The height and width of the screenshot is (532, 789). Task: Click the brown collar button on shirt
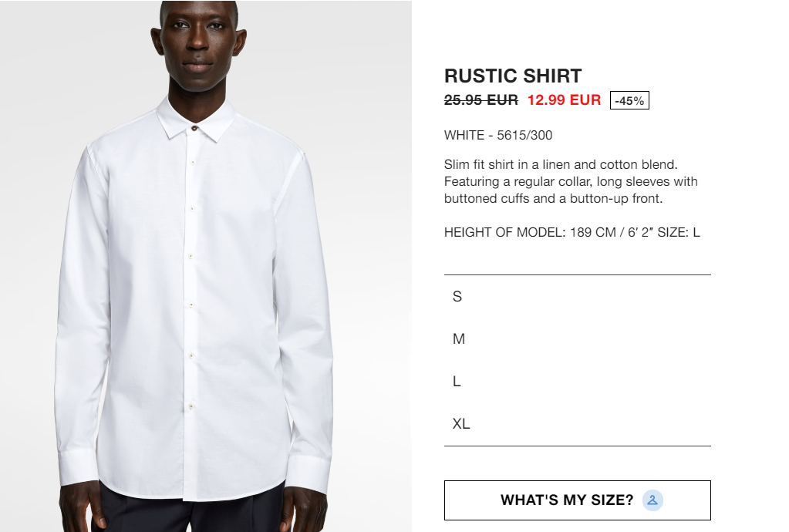coord(194,129)
